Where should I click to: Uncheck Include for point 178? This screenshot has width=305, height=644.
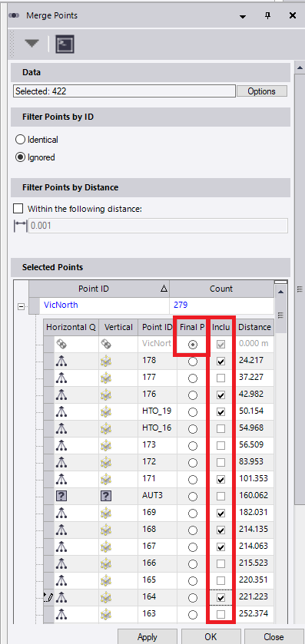click(221, 362)
